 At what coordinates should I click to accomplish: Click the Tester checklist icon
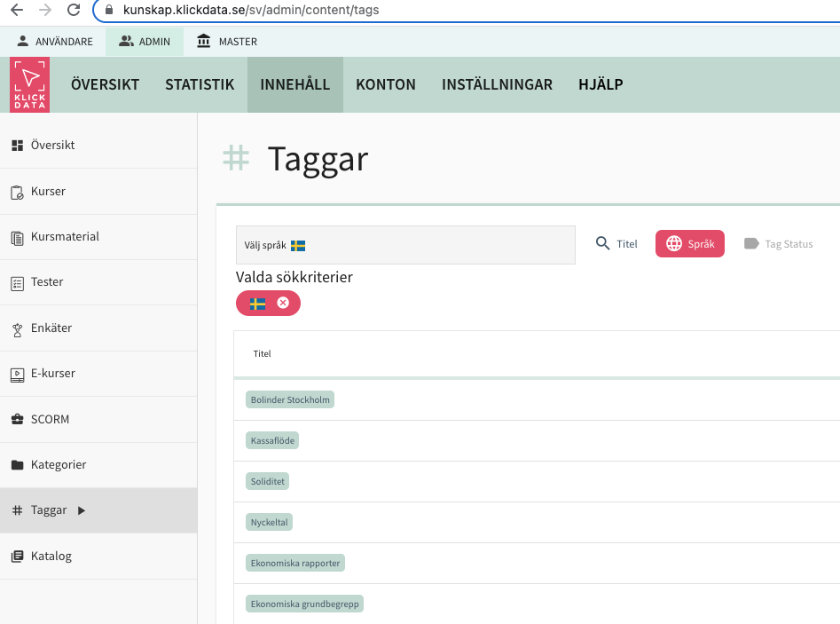16,281
